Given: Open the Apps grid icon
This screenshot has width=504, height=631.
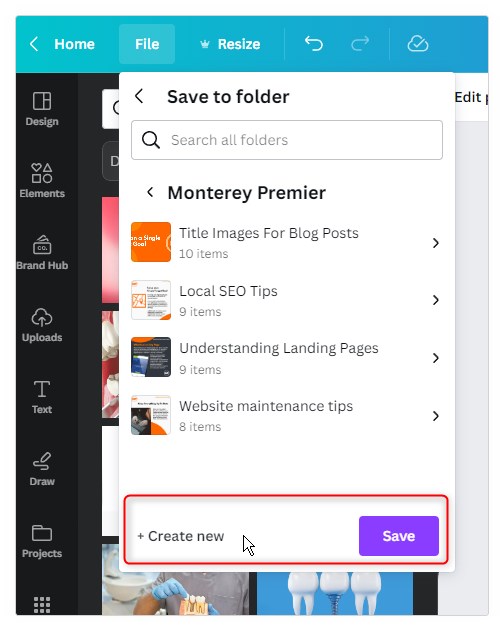Looking at the screenshot, I should (x=42, y=604).
